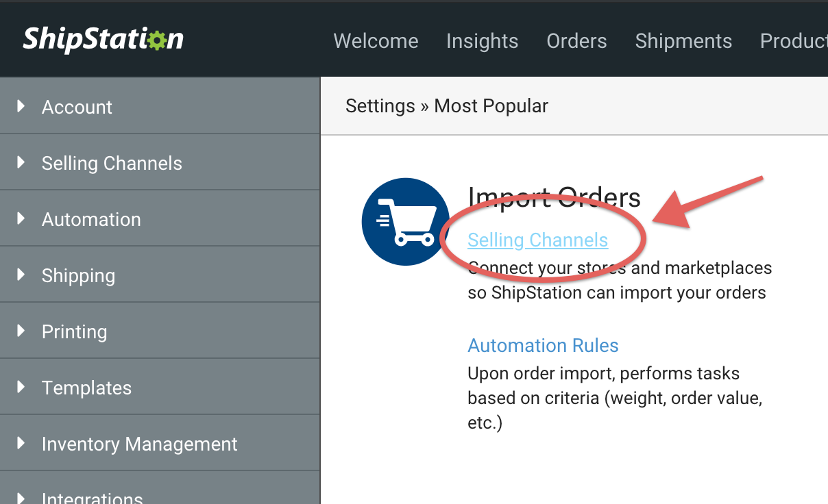Expand the Shipping section arrow
The width and height of the screenshot is (828, 504).
tap(21, 275)
